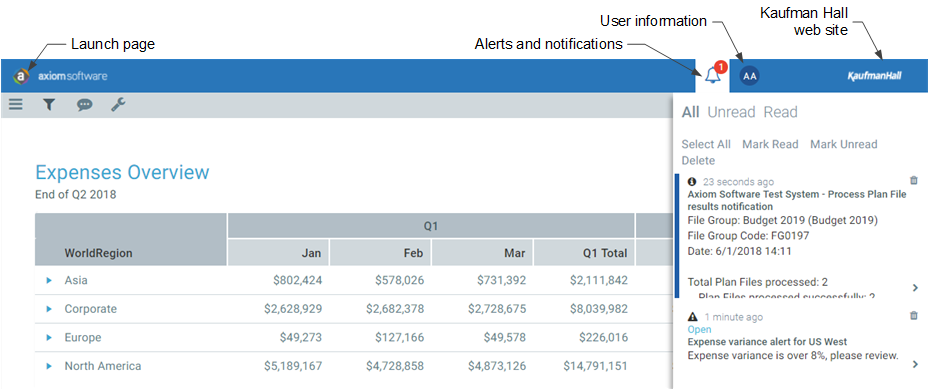Click the Open link in expense alert
Image resolution: width=929 pixels, height=390 pixels.
699,330
